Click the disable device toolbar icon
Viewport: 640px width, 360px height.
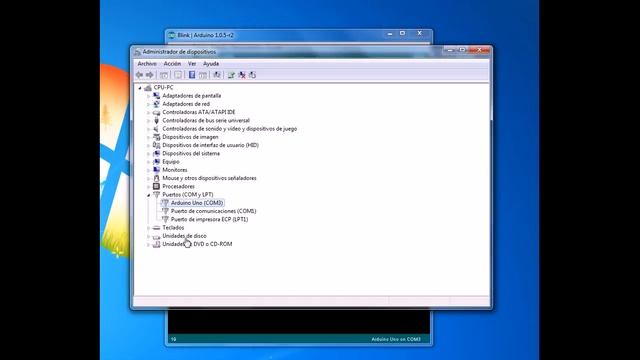pyautogui.click(x=252, y=75)
